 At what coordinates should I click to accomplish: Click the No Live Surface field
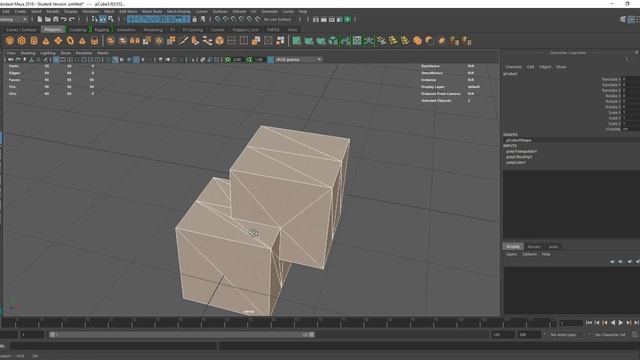(278, 19)
